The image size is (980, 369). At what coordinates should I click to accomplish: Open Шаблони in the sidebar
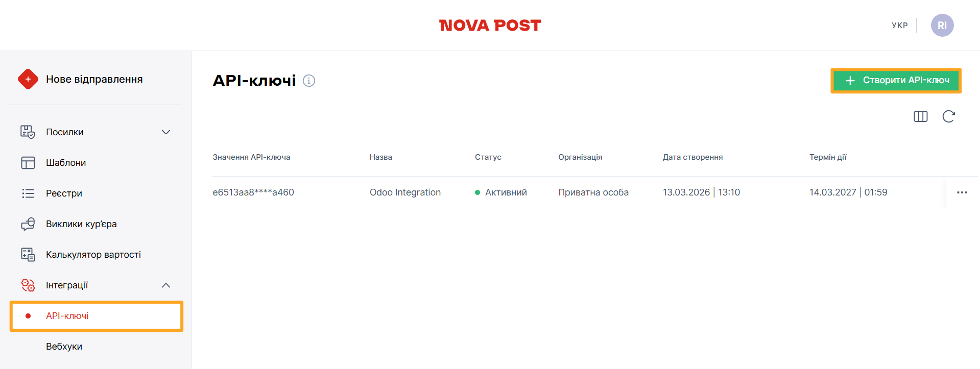pos(66,163)
